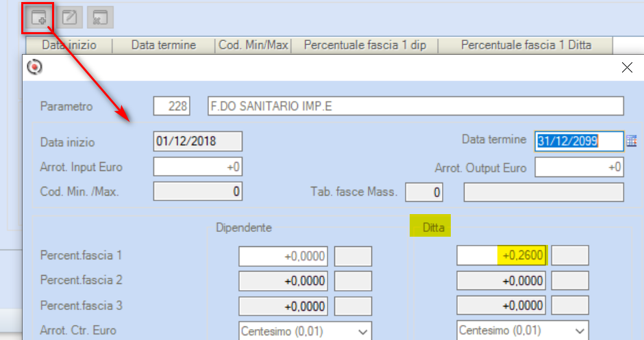Click the Arrot. Output Euro field
644x340 pixels.
click(579, 167)
